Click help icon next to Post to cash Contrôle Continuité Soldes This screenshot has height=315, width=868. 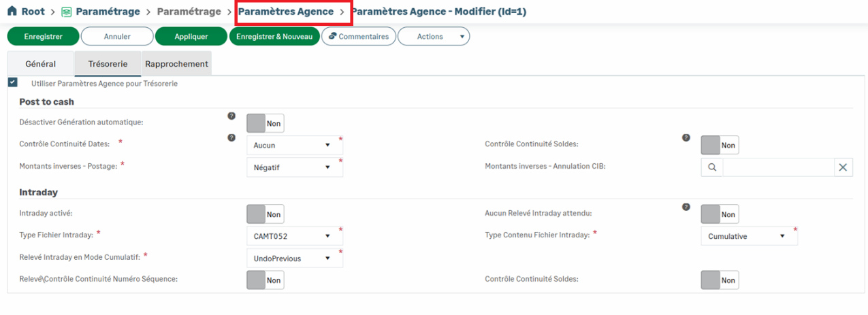686,138
